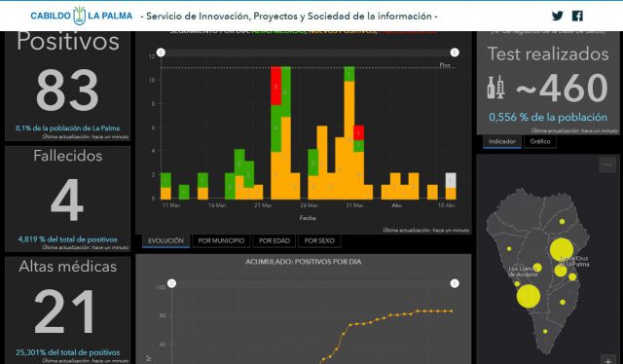Click the Altas médicas count 21
Viewport: 623px width, 364px height.
point(65,311)
